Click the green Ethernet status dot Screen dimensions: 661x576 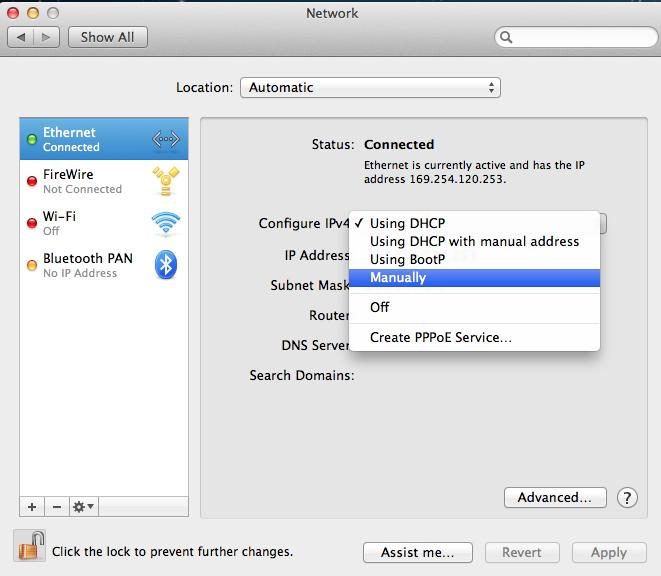pos(32,139)
